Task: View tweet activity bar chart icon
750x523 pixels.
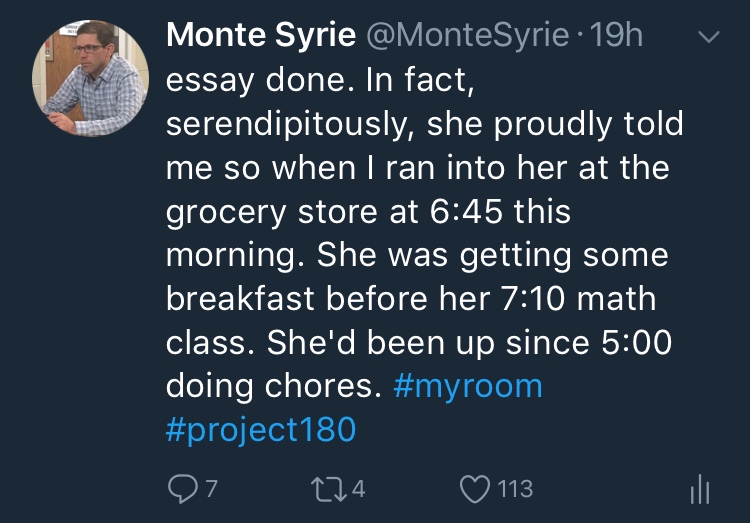Action: coord(700,489)
